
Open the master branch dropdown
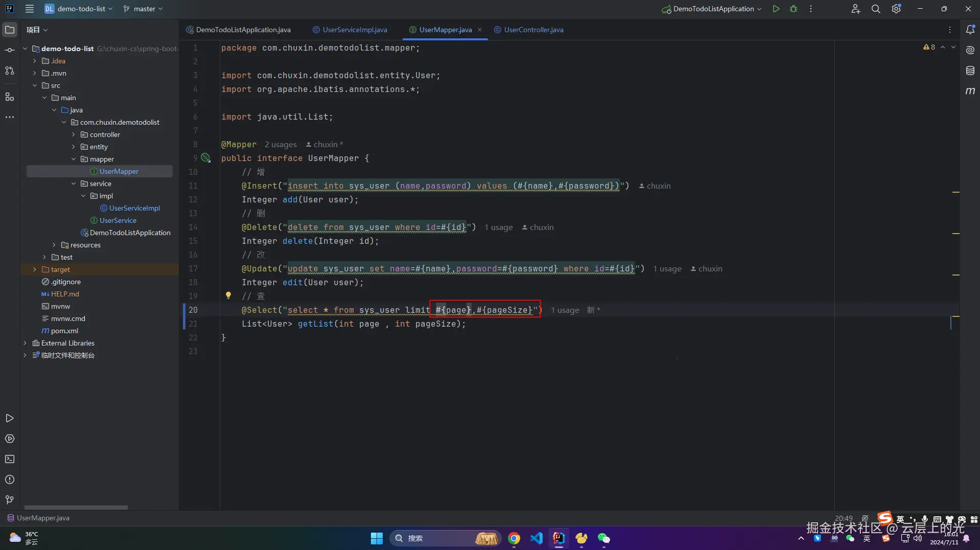143,9
